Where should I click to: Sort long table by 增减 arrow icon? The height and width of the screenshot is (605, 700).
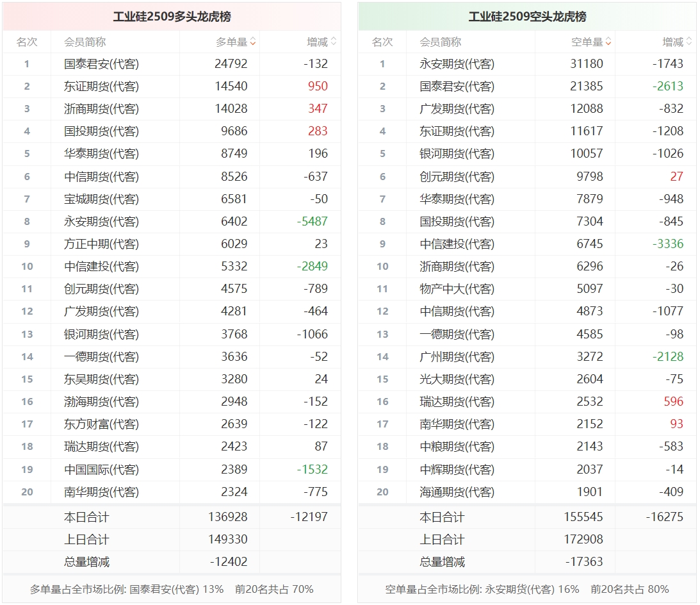coord(333,42)
